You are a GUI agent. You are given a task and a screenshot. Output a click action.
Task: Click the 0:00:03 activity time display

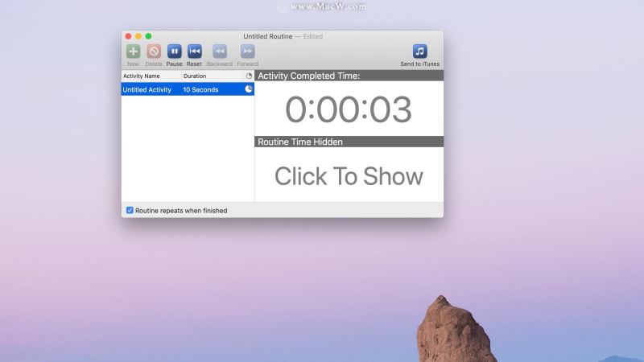[x=349, y=109]
